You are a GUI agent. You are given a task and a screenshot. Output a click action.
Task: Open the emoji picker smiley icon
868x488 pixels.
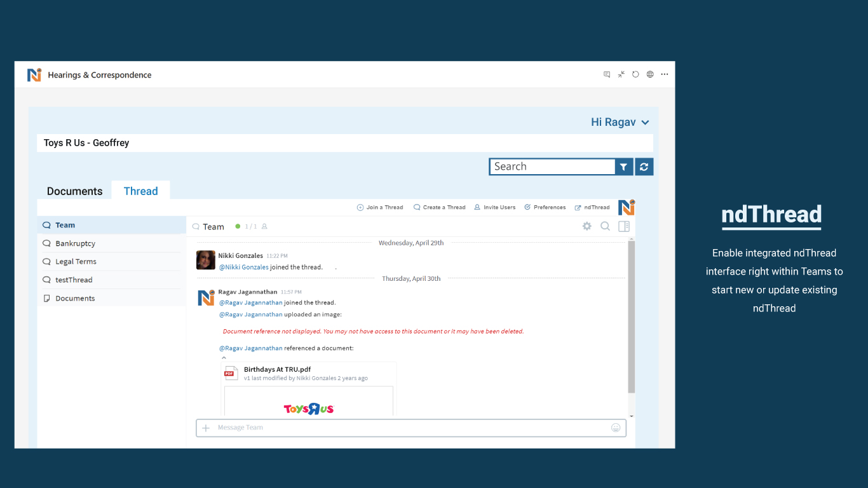tap(616, 428)
